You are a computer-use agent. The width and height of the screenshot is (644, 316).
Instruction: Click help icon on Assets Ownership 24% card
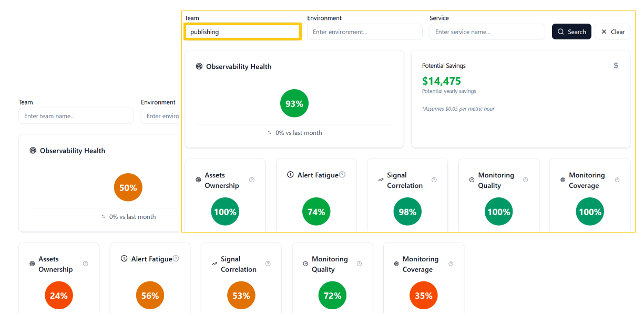click(86, 264)
